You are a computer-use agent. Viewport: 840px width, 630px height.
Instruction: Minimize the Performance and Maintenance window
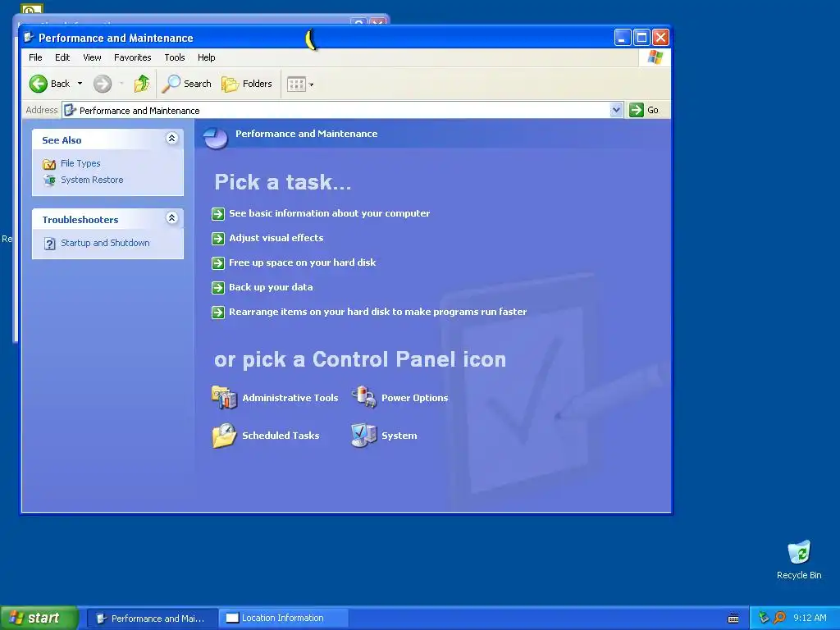[622, 38]
